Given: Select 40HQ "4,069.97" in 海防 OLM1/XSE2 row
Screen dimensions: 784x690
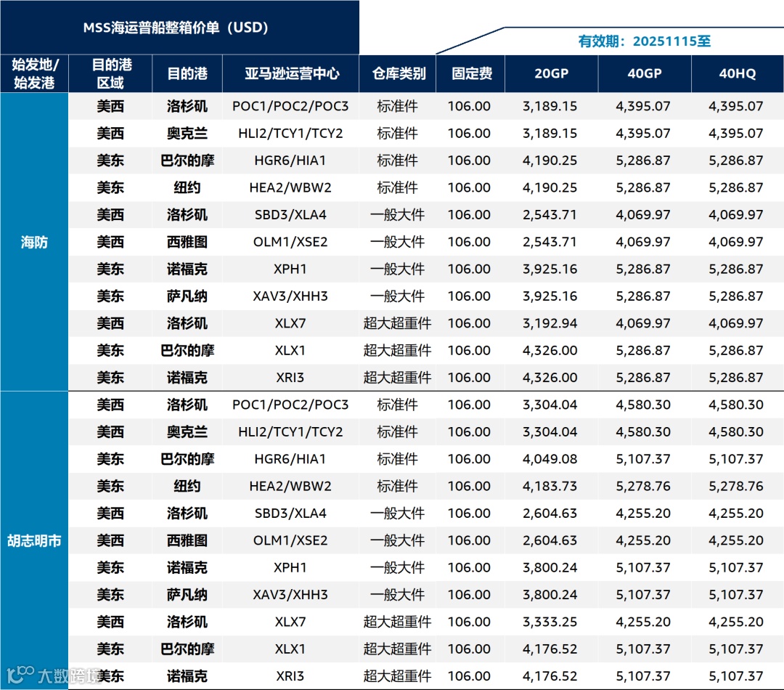Looking at the screenshot, I should pos(736,242).
